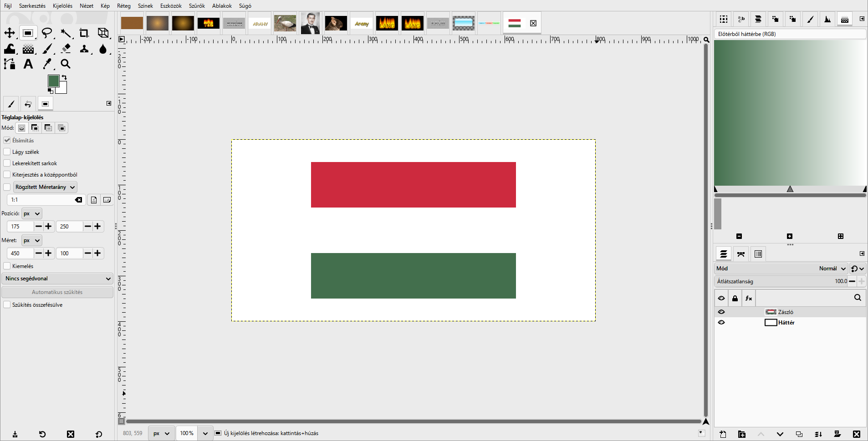The image size is (868, 441).
Task: Open the Pozíció unit dropdown
Action: tap(32, 213)
